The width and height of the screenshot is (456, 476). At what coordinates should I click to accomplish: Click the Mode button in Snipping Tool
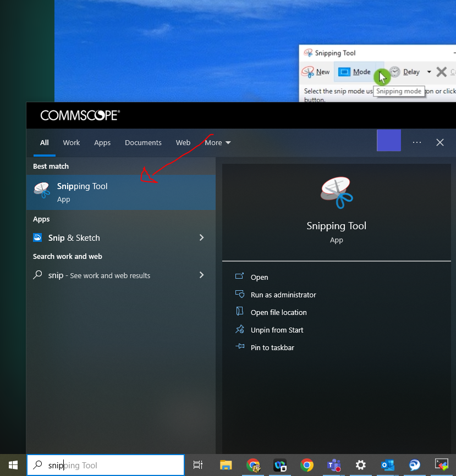pyautogui.click(x=354, y=72)
